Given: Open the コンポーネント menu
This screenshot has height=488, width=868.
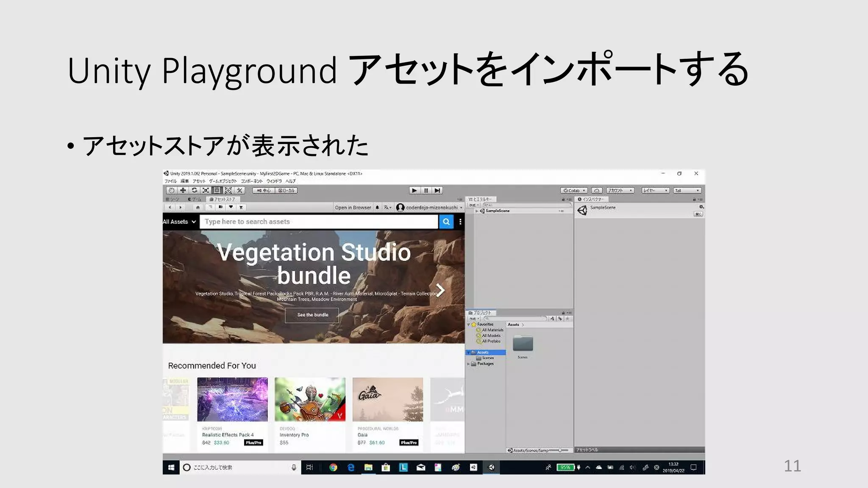Looking at the screenshot, I should click(252, 181).
